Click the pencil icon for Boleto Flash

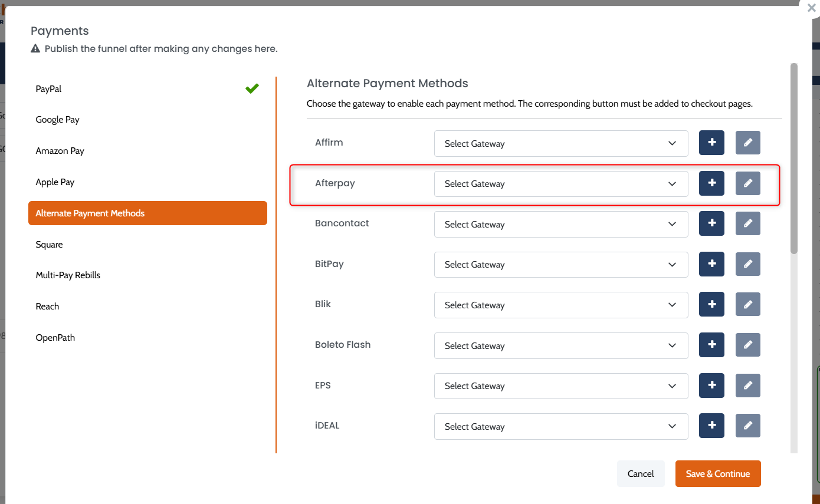[747, 345]
